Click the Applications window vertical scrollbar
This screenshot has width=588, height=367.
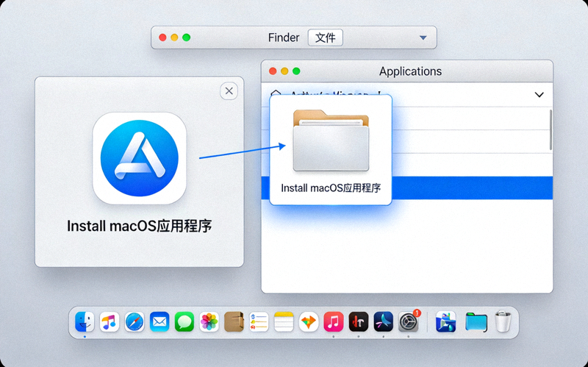[551, 130]
